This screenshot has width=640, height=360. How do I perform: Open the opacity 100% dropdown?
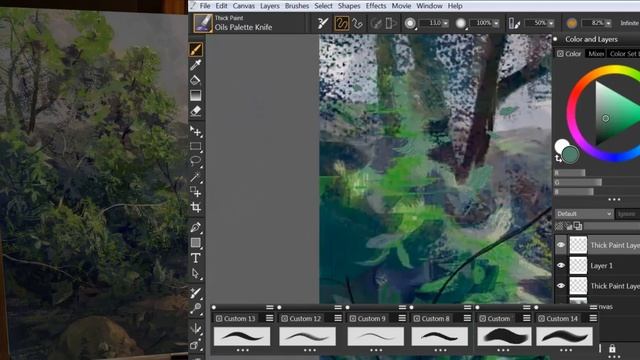click(496, 23)
